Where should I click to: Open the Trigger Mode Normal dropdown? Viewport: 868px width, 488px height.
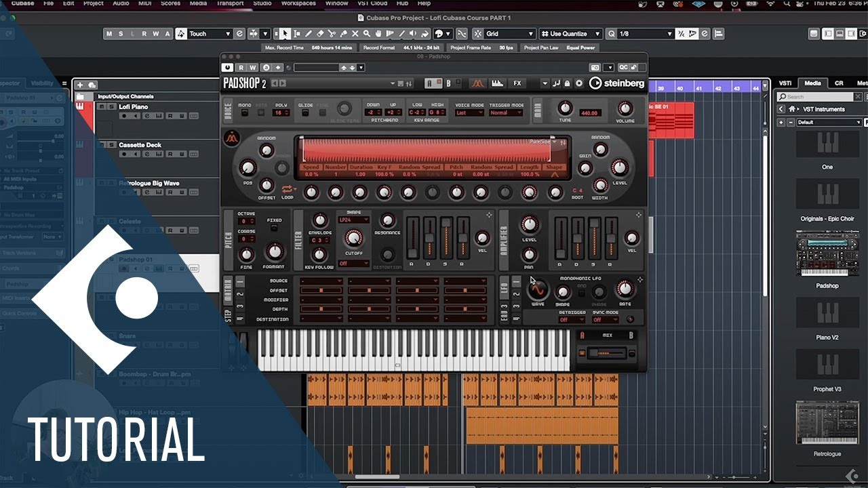click(506, 113)
